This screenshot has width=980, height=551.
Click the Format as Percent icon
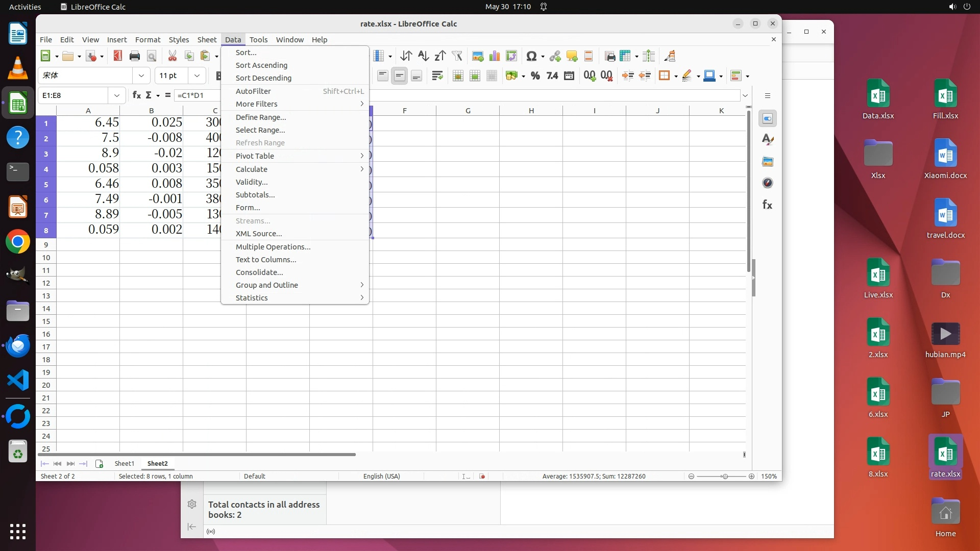pos(535,76)
